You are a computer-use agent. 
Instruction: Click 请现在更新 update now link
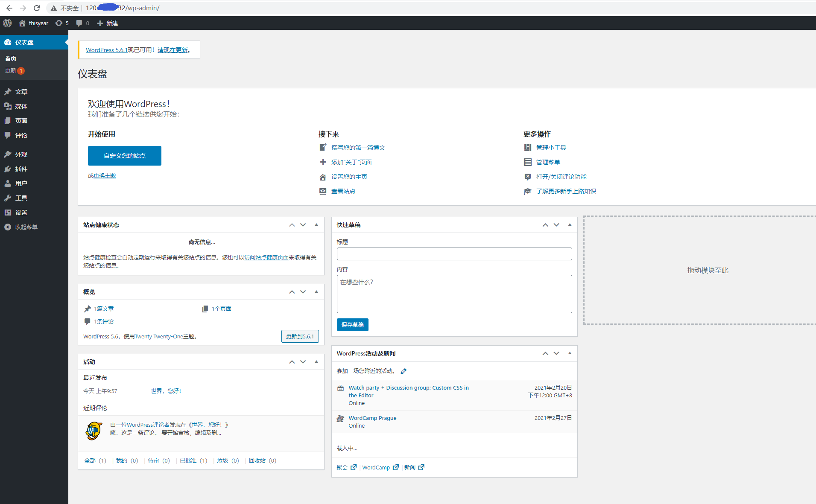[173, 50]
